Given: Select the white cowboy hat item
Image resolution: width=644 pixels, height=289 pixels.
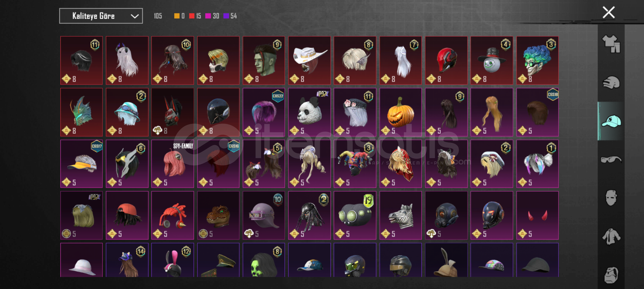Looking at the screenshot, I should (x=309, y=60).
